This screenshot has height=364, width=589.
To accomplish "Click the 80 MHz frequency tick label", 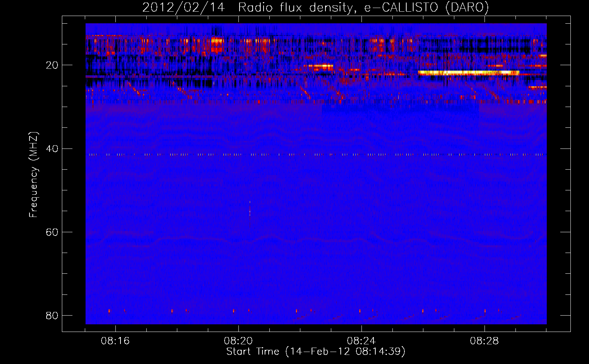I will pos(52,316).
